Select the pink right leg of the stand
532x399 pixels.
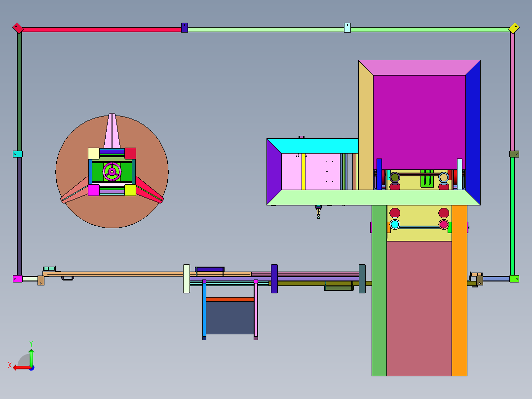256,310
